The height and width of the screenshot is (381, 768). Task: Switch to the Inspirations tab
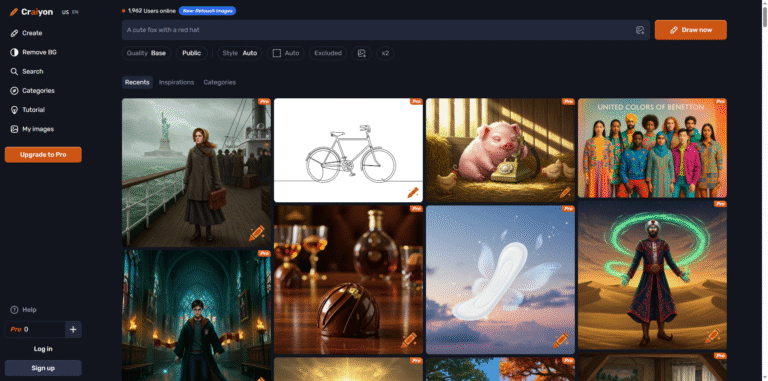tap(176, 82)
